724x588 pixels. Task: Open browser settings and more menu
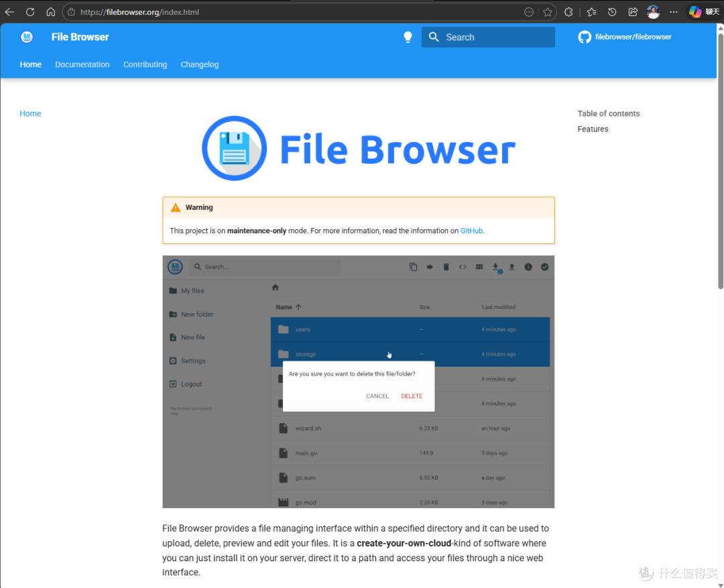(x=674, y=12)
